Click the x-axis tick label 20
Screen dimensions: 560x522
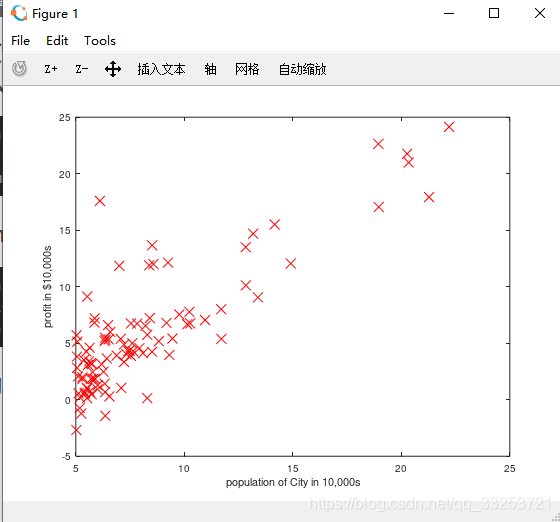[x=401, y=468]
